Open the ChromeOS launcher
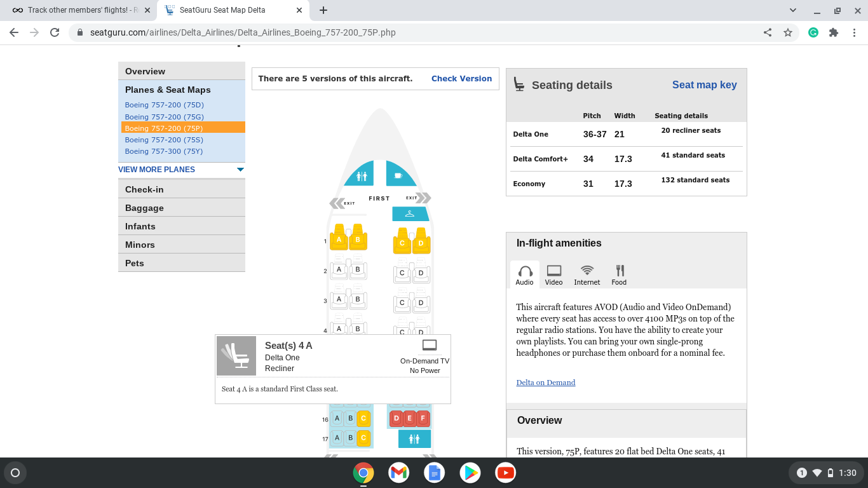868x488 pixels. [x=15, y=473]
